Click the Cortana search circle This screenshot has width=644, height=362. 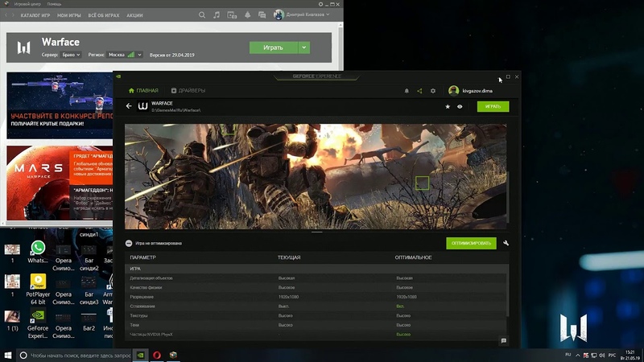(23, 355)
